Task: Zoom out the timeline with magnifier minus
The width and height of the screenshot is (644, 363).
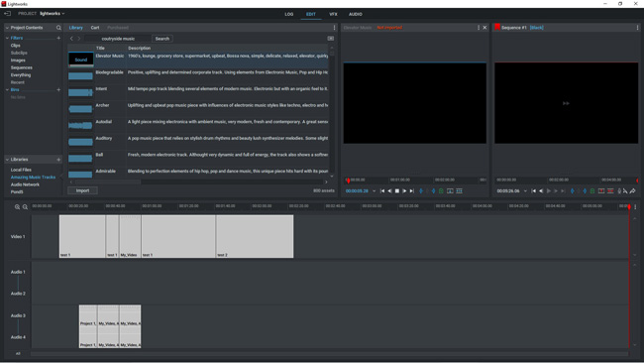Action: pyautogui.click(x=25, y=206)
